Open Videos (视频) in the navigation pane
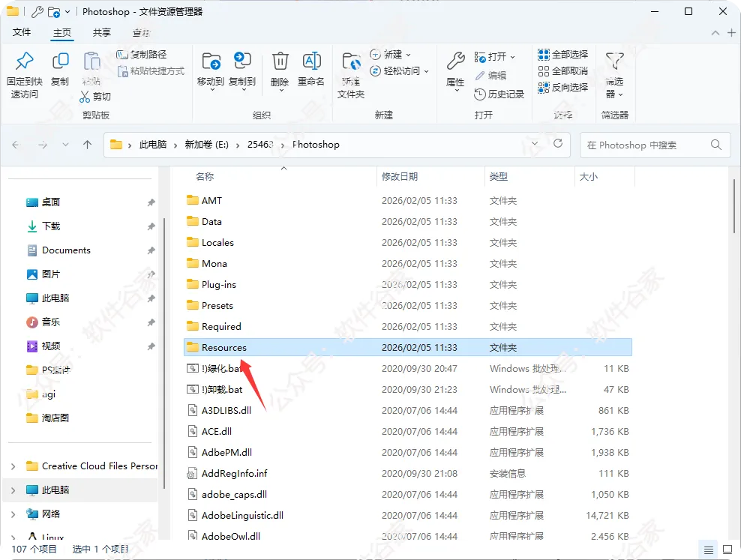Viewport: 741px width, 560px height. tap(50, 346)
